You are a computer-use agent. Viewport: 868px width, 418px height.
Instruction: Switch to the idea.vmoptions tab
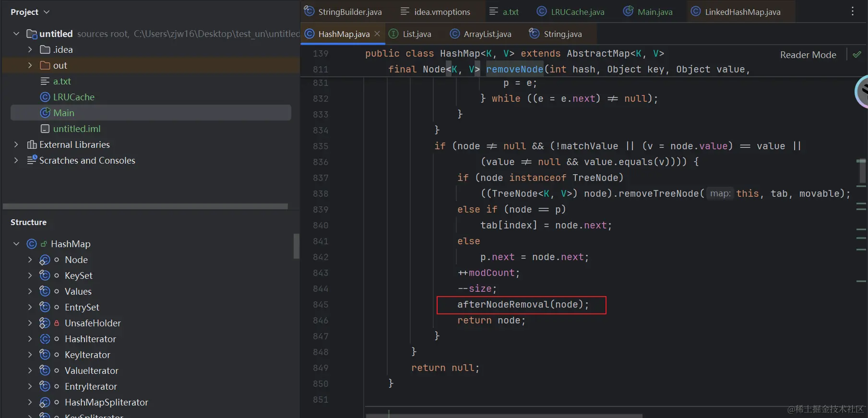[x=435, y=12]
